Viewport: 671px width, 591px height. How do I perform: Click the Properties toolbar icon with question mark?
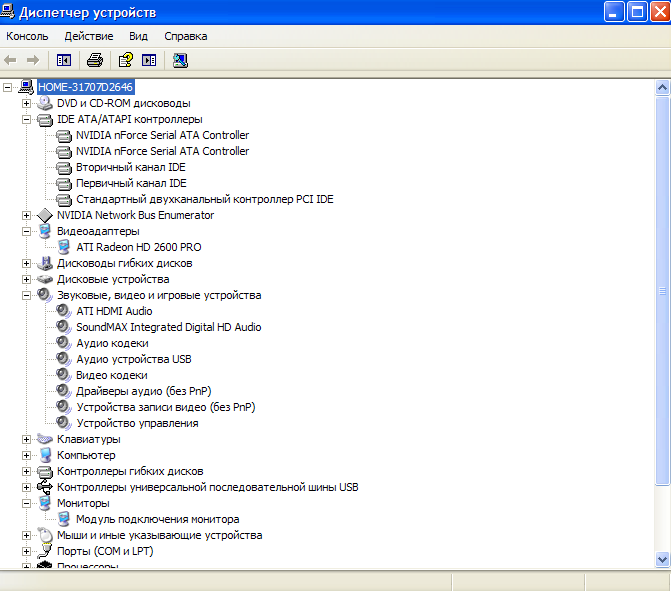point(126,60)
